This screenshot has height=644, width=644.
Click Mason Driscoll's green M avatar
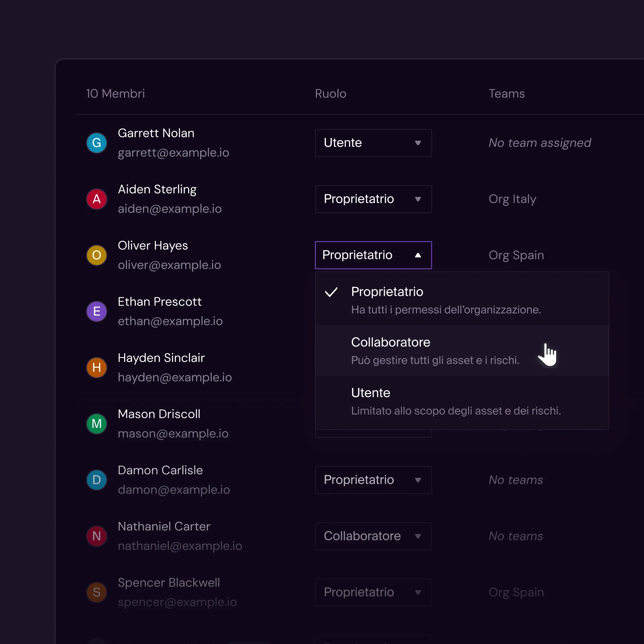(x=97, y=424)
